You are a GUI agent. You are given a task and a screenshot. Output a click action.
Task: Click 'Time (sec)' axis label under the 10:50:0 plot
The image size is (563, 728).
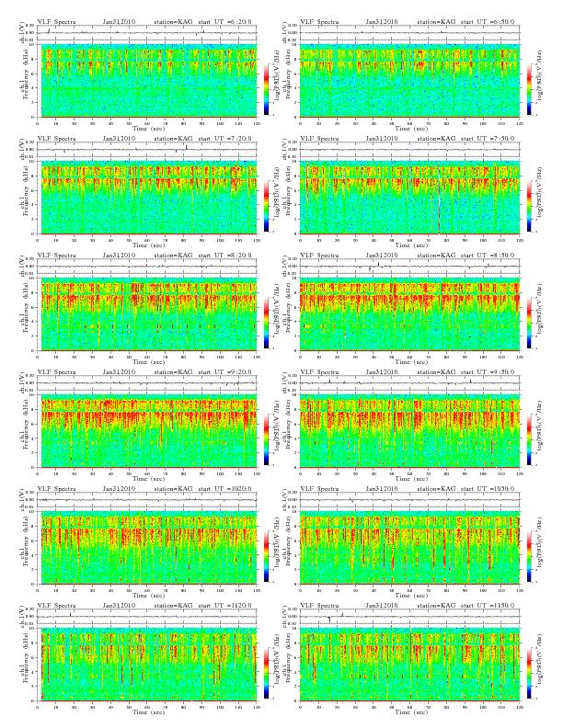pyautogui.click(x=411, y=596)
